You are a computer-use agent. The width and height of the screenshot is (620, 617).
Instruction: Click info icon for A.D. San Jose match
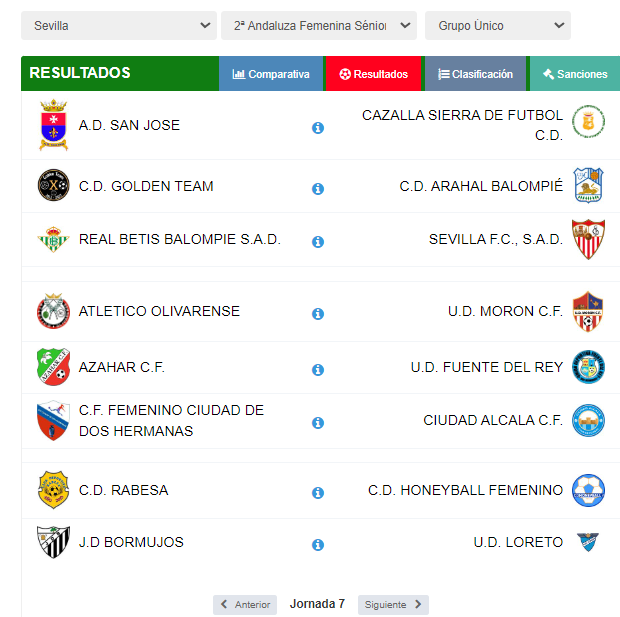[x=318, y=128]
